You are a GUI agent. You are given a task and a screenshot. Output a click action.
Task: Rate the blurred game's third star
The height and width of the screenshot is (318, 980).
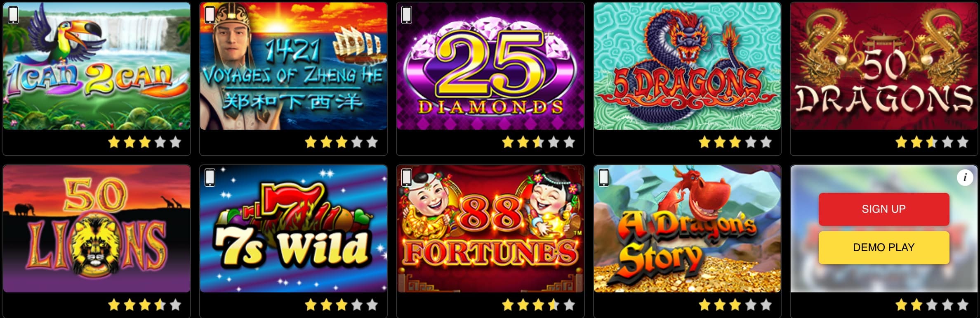tap(932, 305)
